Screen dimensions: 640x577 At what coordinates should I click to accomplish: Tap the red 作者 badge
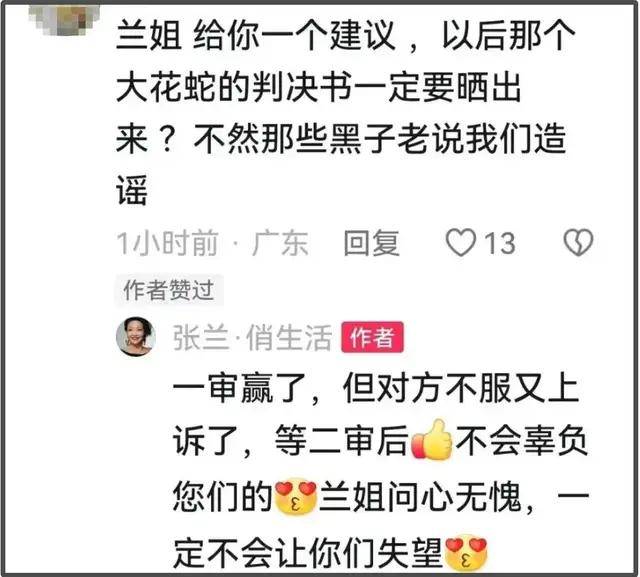[373, 337]
